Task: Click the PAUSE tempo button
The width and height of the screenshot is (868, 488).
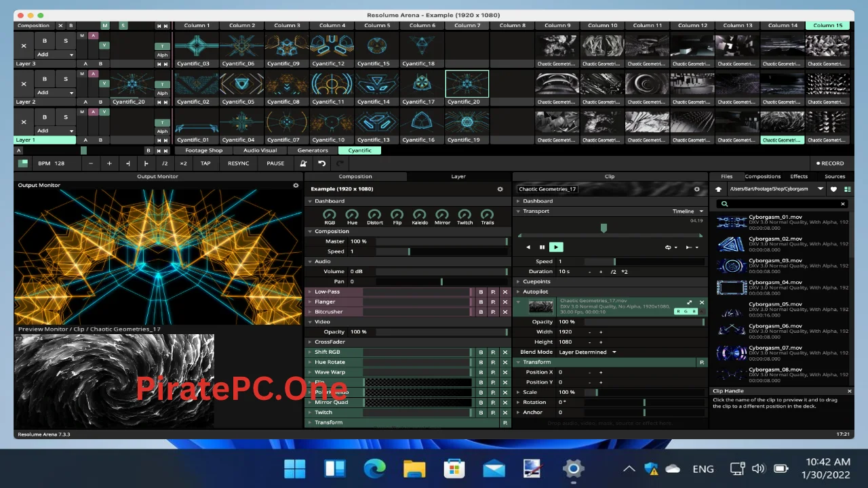Action: tap(275, 163)
